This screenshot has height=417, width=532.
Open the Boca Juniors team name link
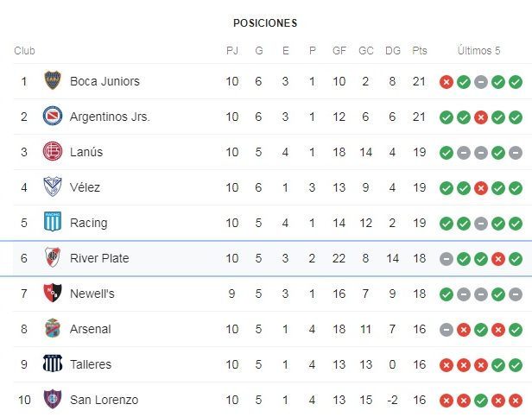(x=104, y=81)
